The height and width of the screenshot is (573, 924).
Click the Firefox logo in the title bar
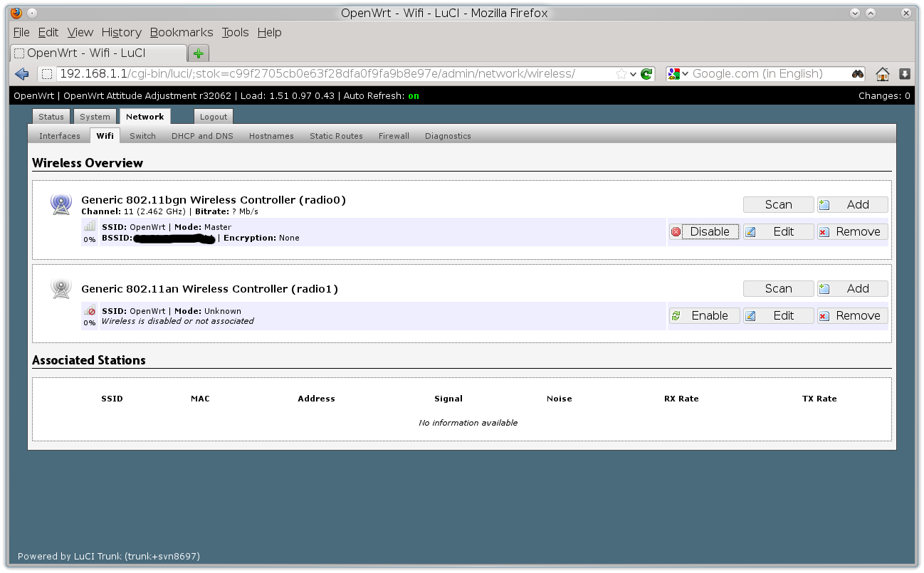(16, 13)
